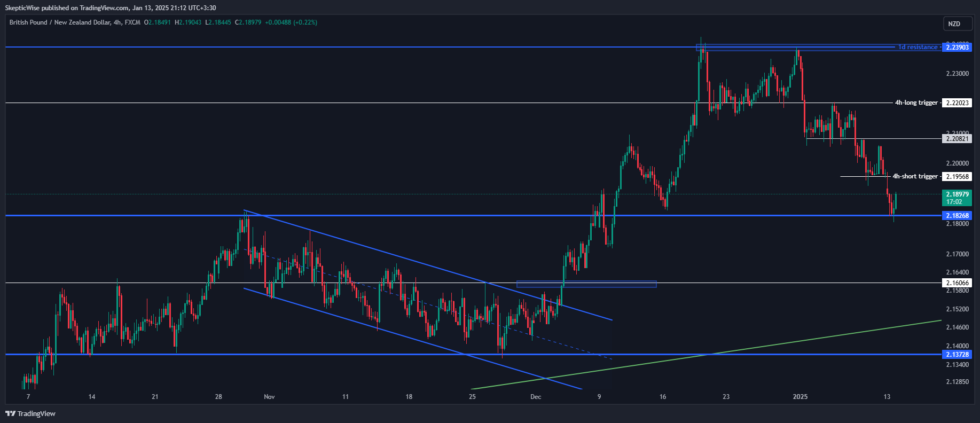Click the 2.16066 price label

[x=957, y=283]
